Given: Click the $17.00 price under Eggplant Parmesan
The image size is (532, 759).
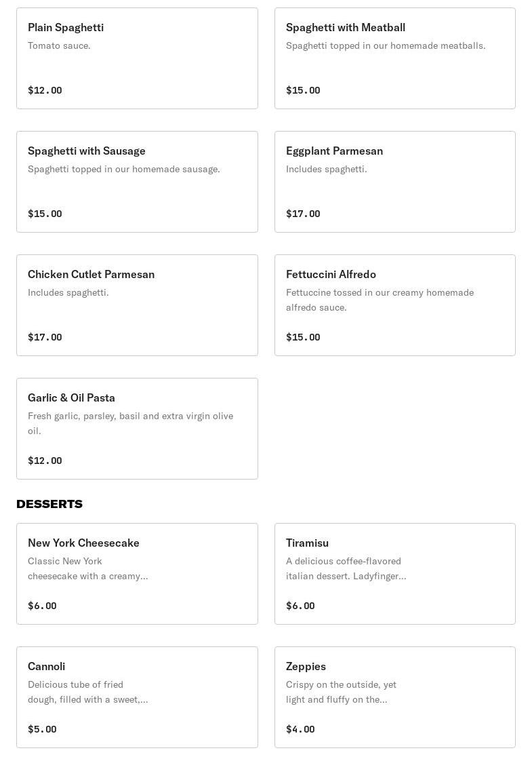Looking at the screenshot, I should (303, 214).
